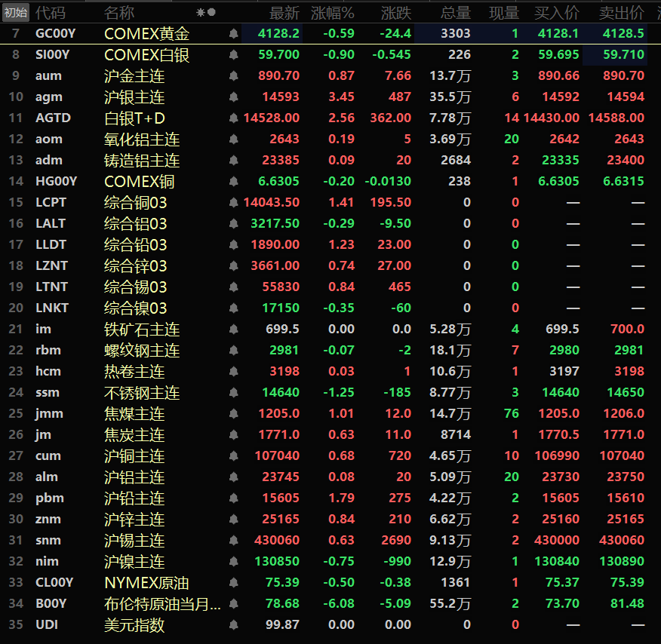Click bell icon beside 综合铝03
The height and width of the screenshot is (644, 661).
coord(234,224)
